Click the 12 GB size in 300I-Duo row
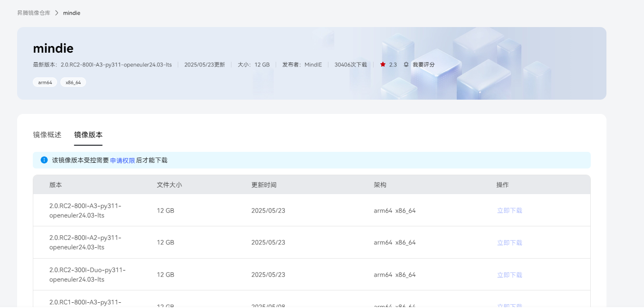Screen dimensions: 644x308 coord(165,275)
